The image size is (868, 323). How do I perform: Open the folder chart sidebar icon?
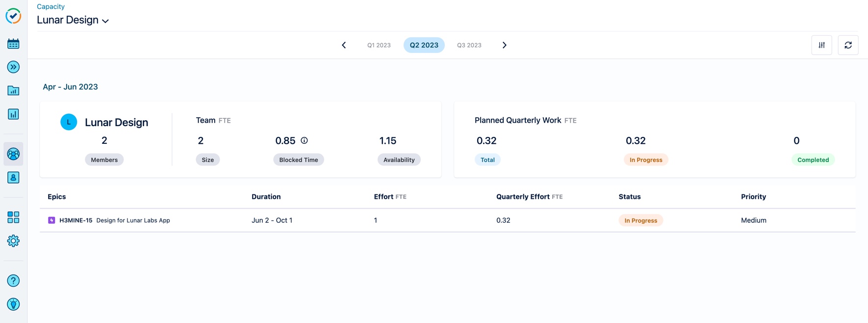13,91
